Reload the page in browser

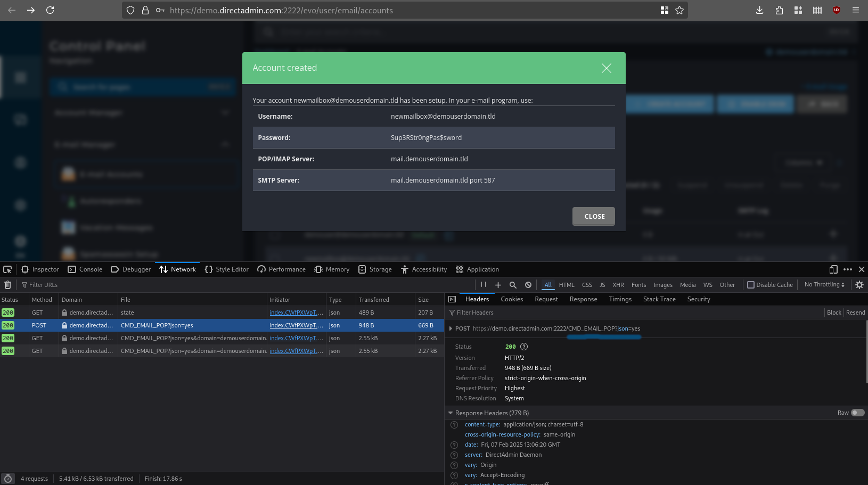coord(50,10)
